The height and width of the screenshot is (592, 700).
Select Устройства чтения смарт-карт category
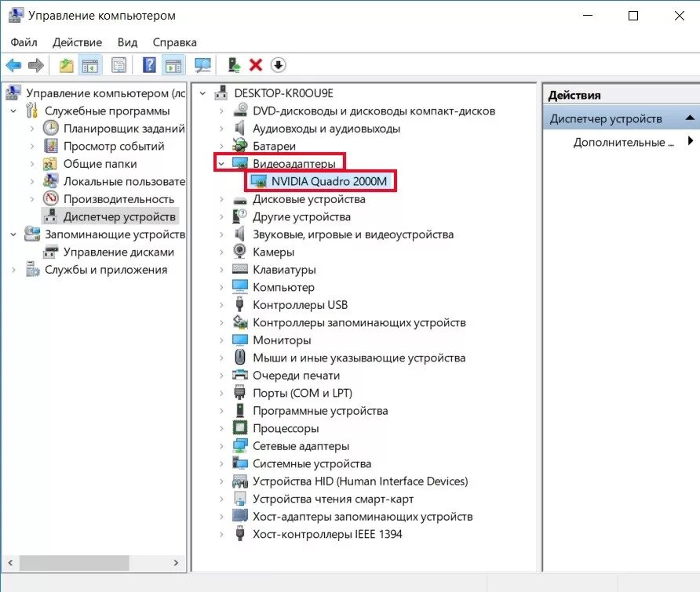pyautogui.click(x=333, y=499)
